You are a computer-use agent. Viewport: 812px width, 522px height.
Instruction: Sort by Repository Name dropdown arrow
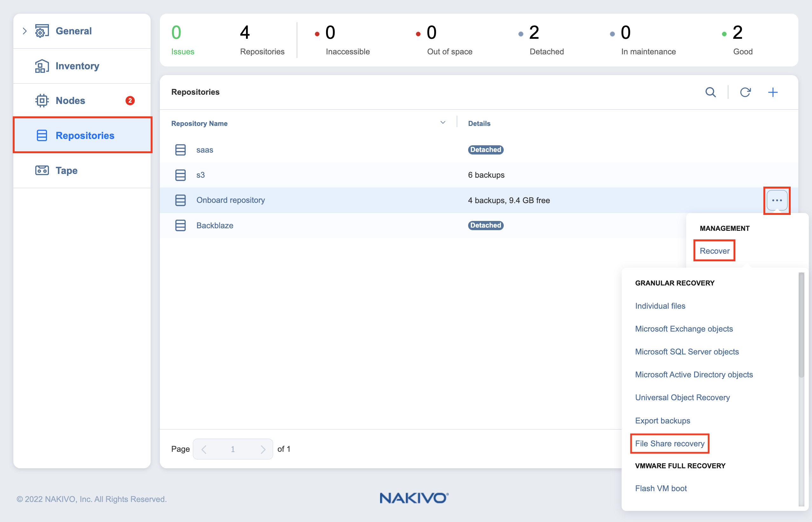coord(443,123)
